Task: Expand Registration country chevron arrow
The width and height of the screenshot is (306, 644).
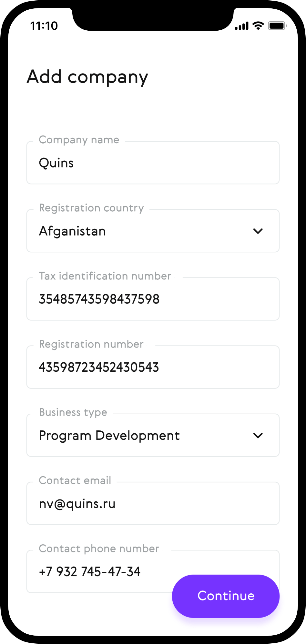Action: (258, 231)
